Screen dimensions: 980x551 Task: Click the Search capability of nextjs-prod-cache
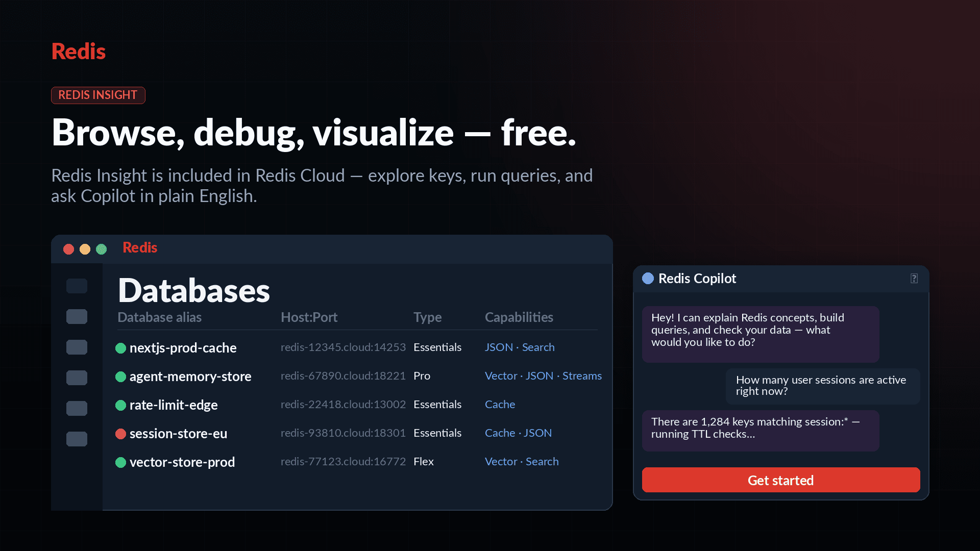[x=538, y=347]
